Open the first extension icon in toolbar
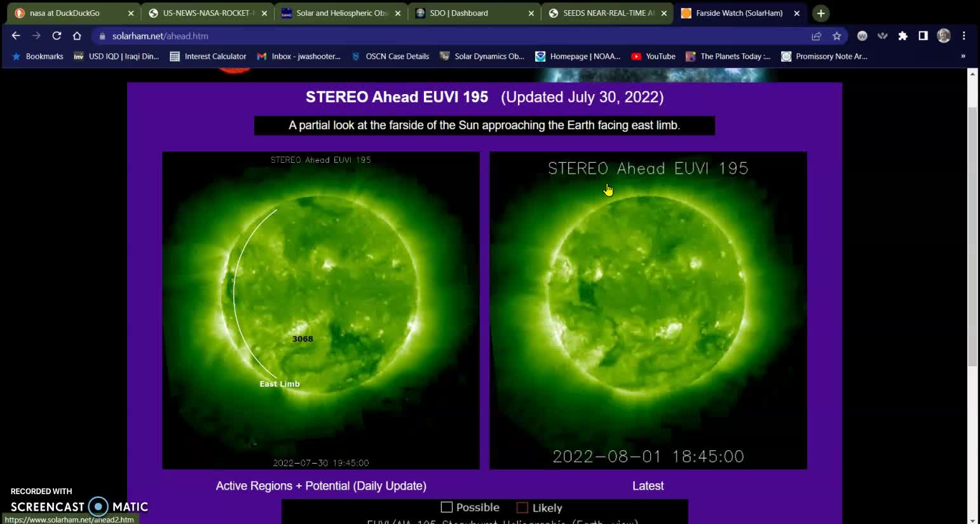 coord(862,36)
